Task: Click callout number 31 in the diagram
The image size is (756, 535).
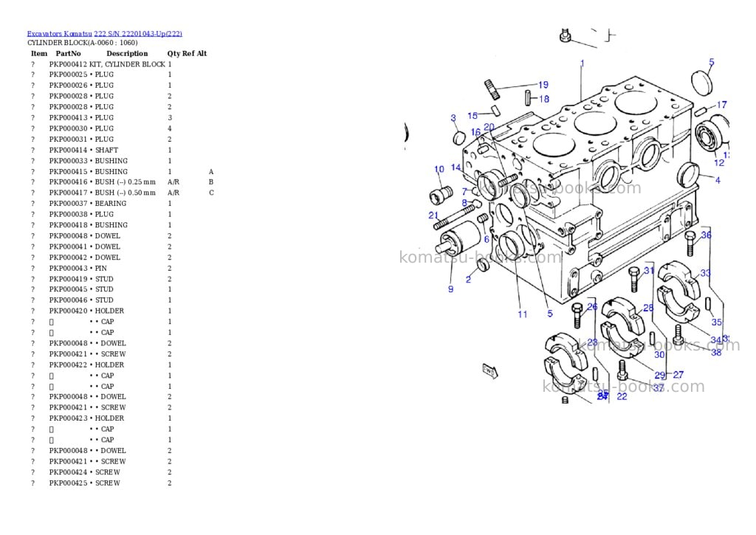Action: pos(650,270)
